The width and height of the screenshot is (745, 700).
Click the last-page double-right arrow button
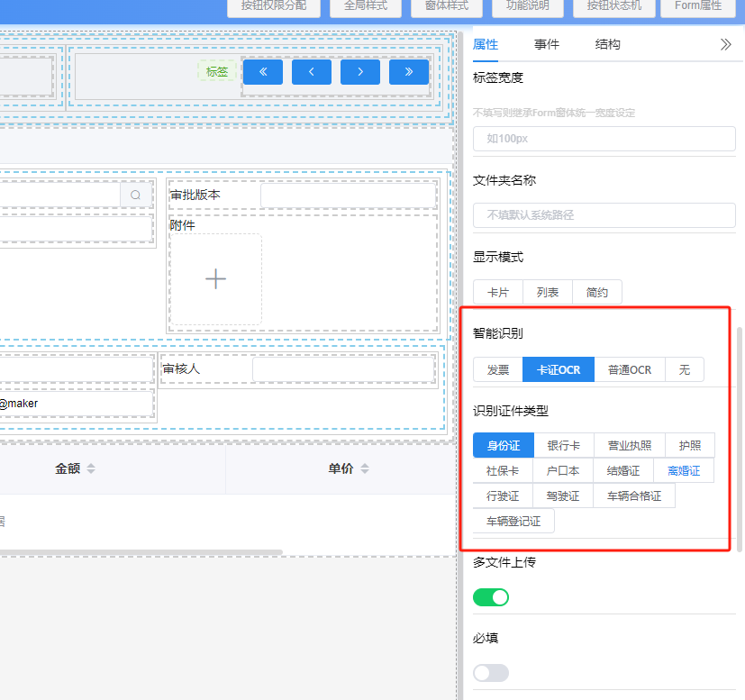click(x=409, y=72)
